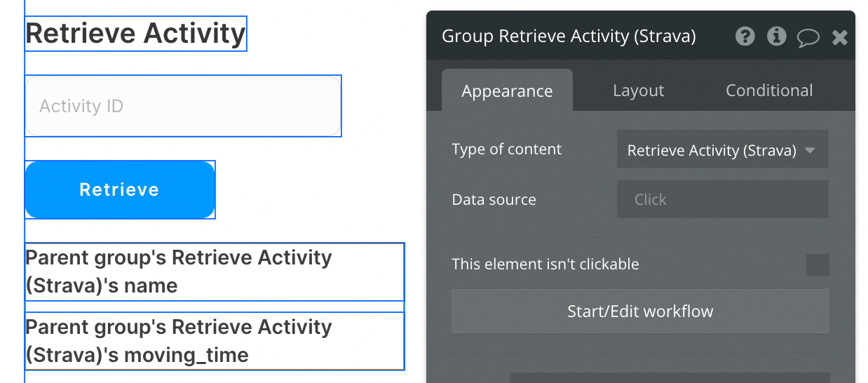Screen dimensions: 868x383
Task: Expand the Type of content dropdown
Action: click(x=722, y=150)
